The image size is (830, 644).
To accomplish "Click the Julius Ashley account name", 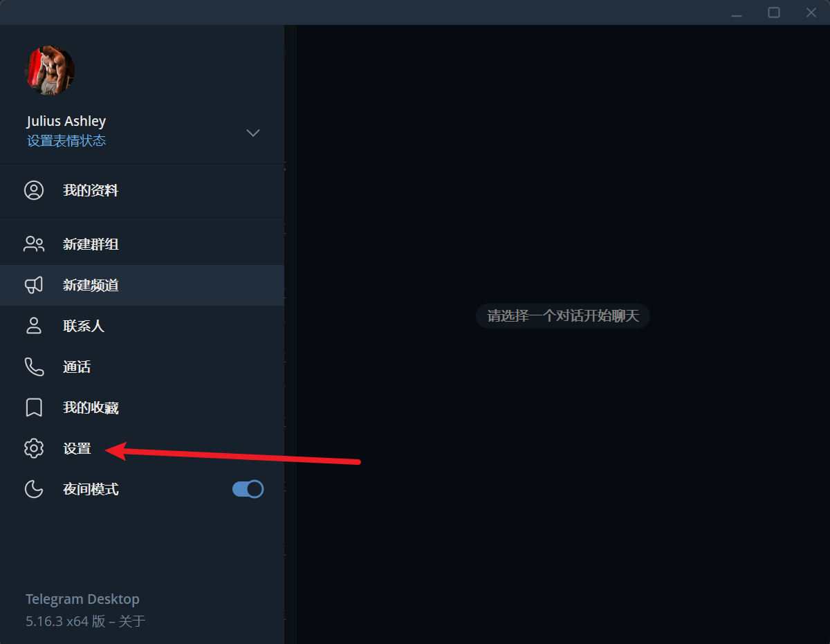I will 66,121.
